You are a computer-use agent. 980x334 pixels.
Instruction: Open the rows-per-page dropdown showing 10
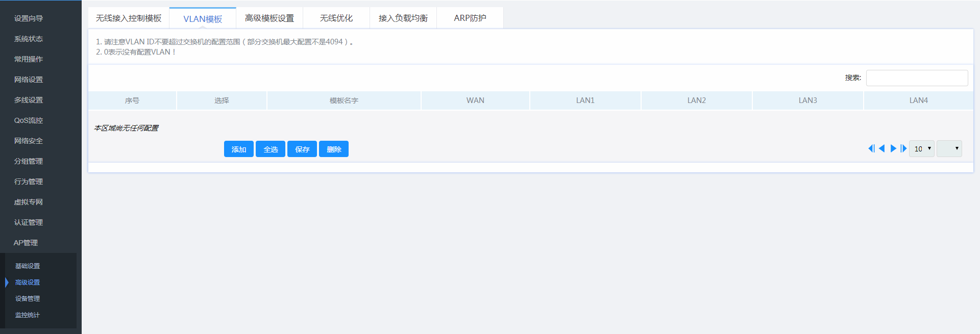922,149
